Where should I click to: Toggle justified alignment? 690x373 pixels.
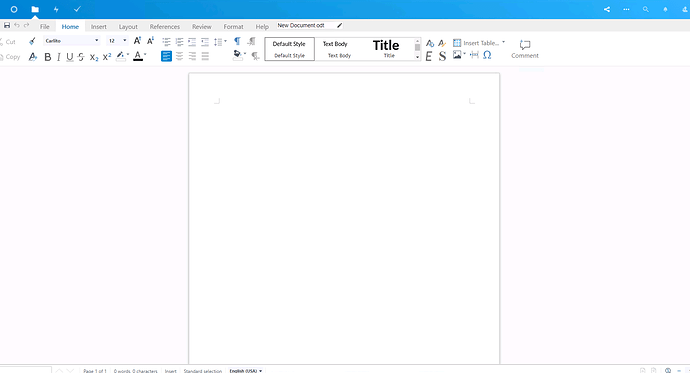205,56
